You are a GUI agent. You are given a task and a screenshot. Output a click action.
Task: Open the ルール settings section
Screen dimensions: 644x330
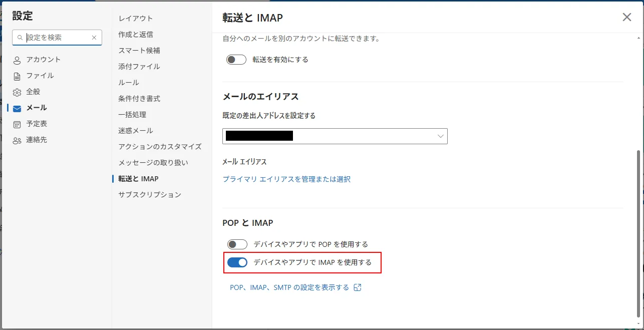coord(129,83)
